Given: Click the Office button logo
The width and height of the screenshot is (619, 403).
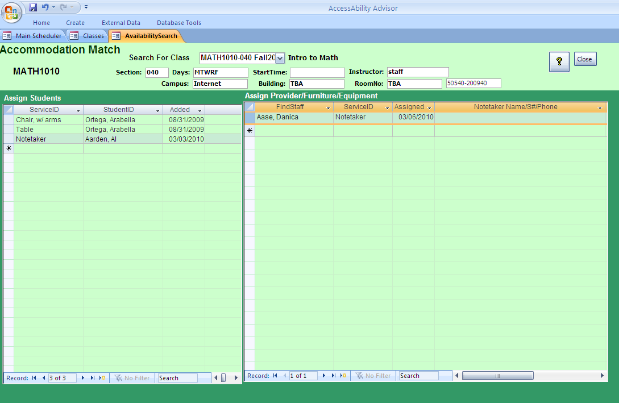Looking at the screenshot, I should (11, 11).
